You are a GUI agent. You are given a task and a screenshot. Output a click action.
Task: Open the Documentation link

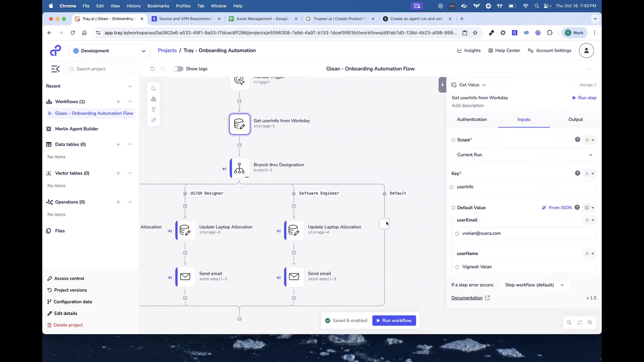click(467, 298)
